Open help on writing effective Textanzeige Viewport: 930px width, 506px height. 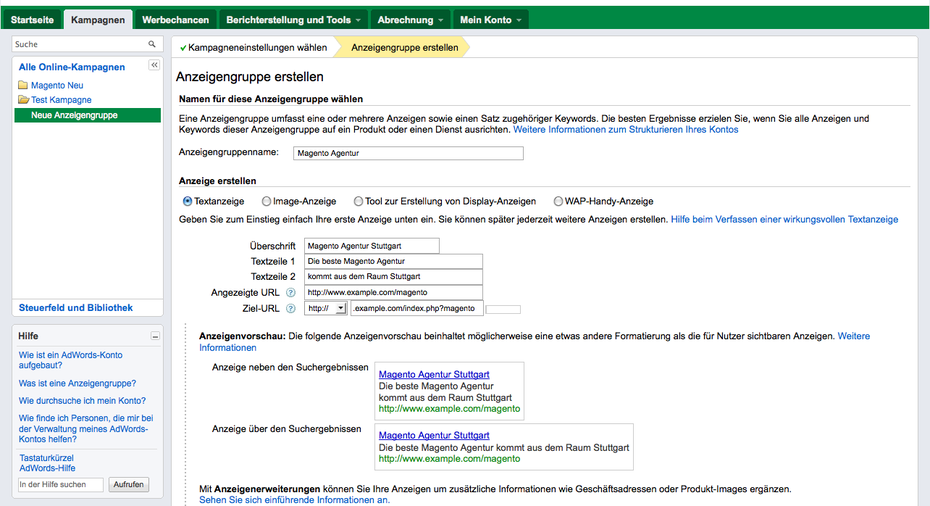[x=784, y=219]
